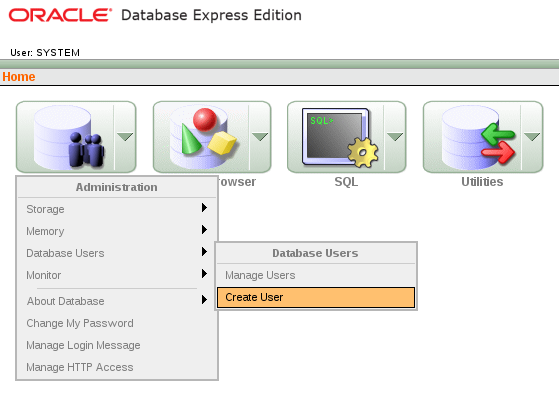Click the Administration menu header

117,187
